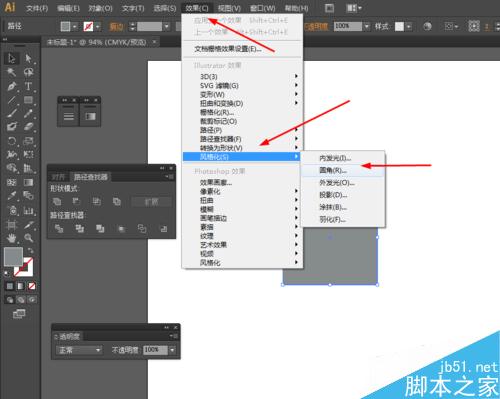Screen dimensions: 500x399
Task: Choose 效果画廊... entry
Action: (242, 183)
